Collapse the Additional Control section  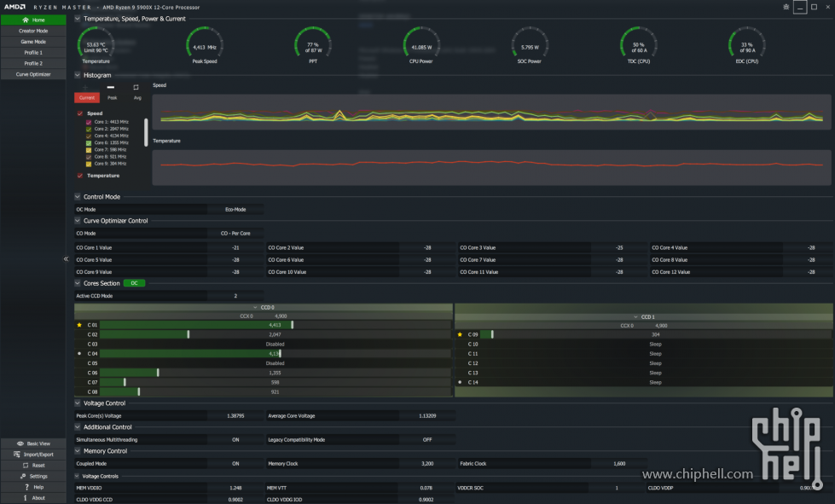pos(78,427)
